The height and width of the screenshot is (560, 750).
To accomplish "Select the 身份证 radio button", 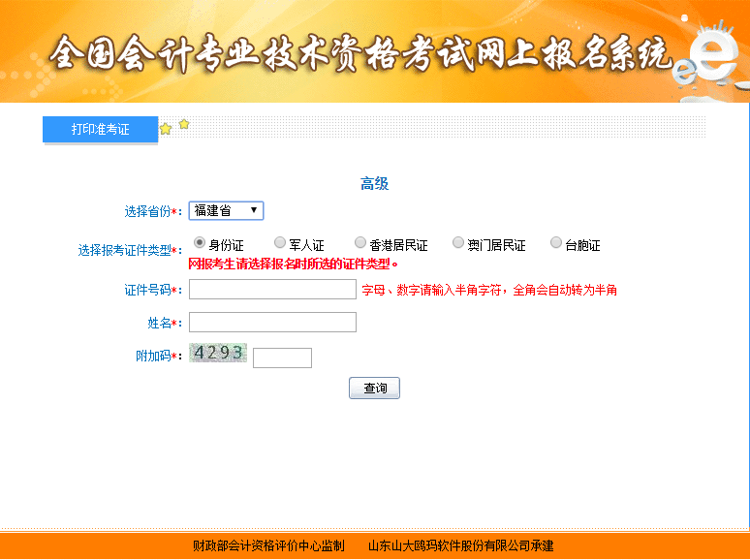I will coord(200,242).
